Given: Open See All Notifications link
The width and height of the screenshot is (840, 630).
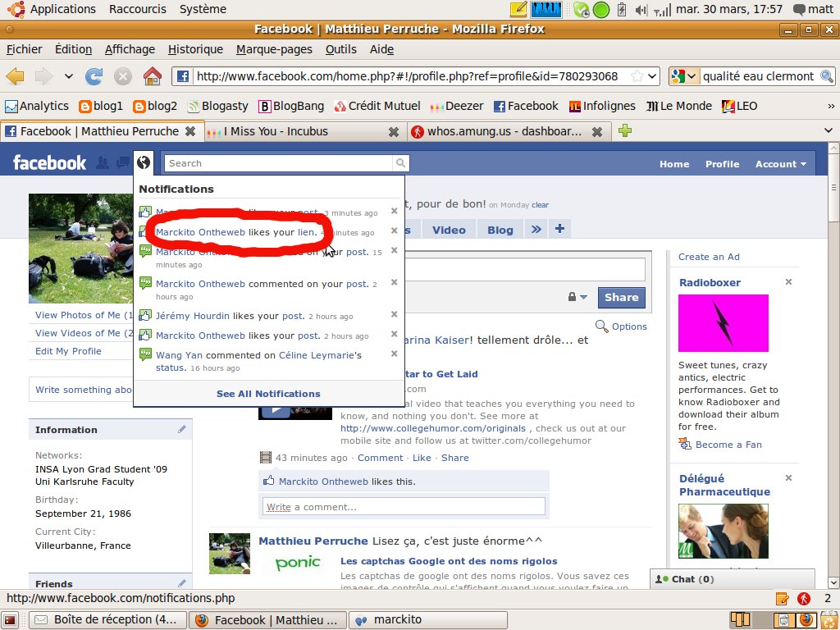Looking at the screenshot, I should [268, 394].
